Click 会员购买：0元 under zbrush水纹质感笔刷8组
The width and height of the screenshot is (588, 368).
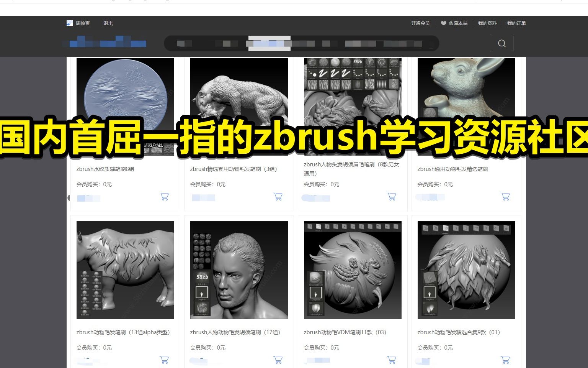pos(94,184)
